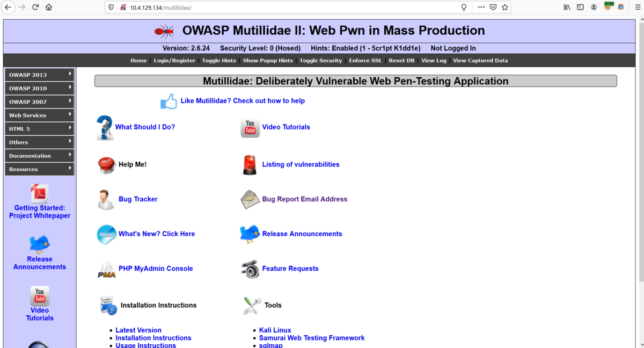
Task: Expand the Others menu
Action: point(39,142)
